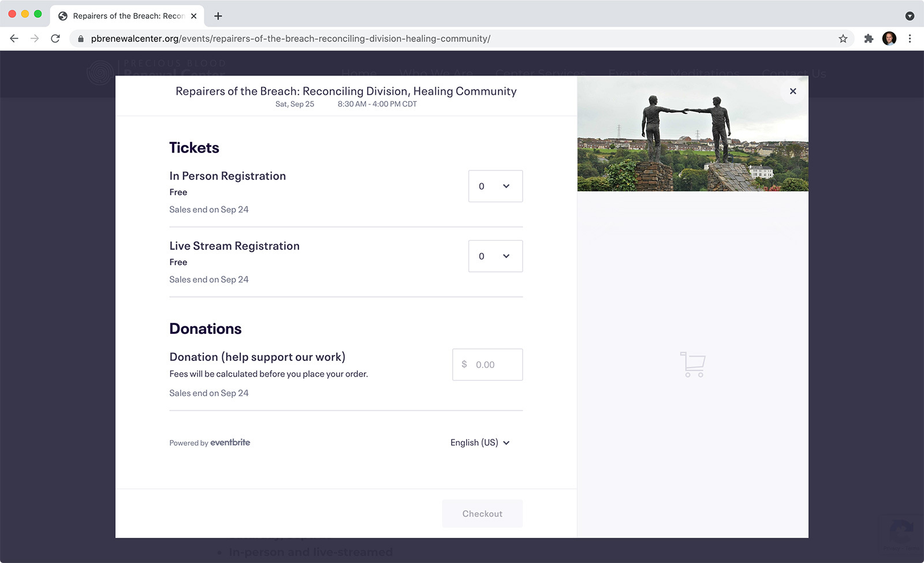Screen dimensions: 924x563
Task: Open the eventbrite link
Action: point(230,442)
